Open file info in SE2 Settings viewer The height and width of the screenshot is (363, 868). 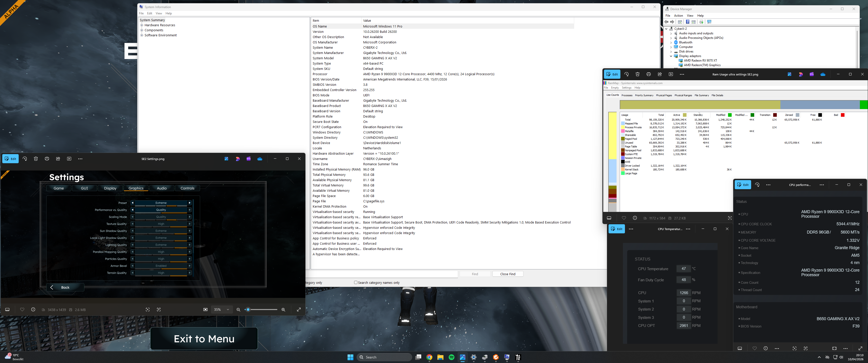coord(33,310)
